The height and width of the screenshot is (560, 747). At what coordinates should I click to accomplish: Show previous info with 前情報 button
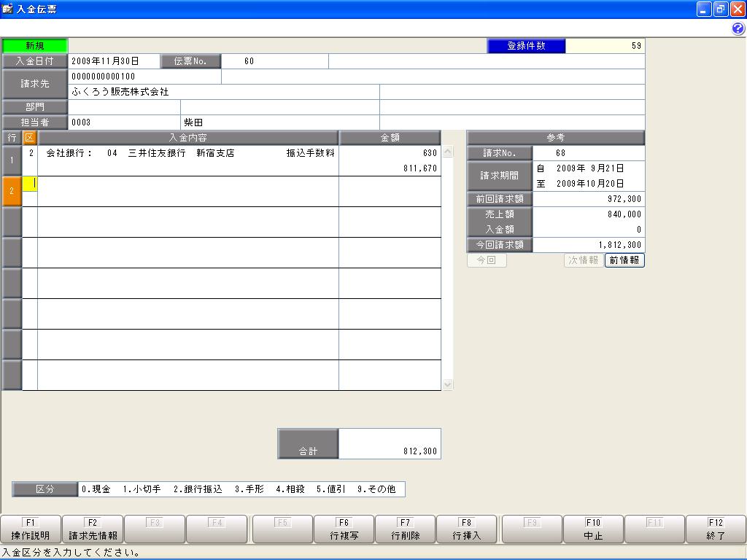[624, 260]
